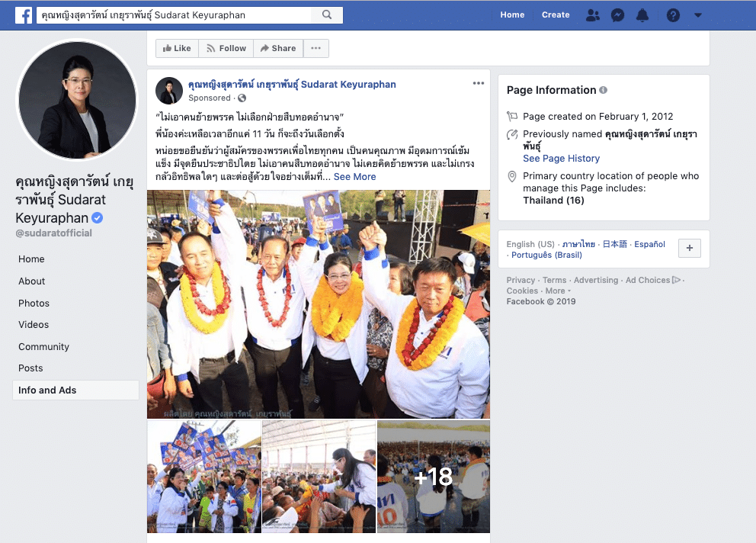Open See Page History link
Image resolution: width=756 pixels, height=543 pixels.
point(561,158)
